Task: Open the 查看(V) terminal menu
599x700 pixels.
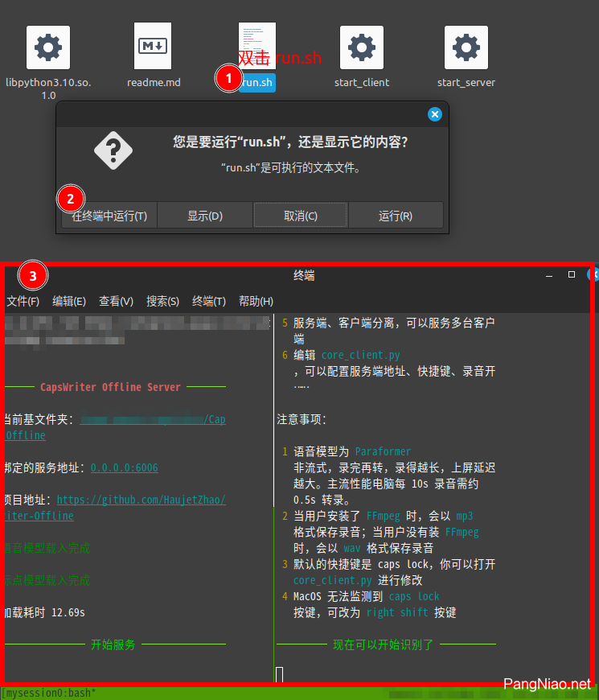Action: [116, 302]
